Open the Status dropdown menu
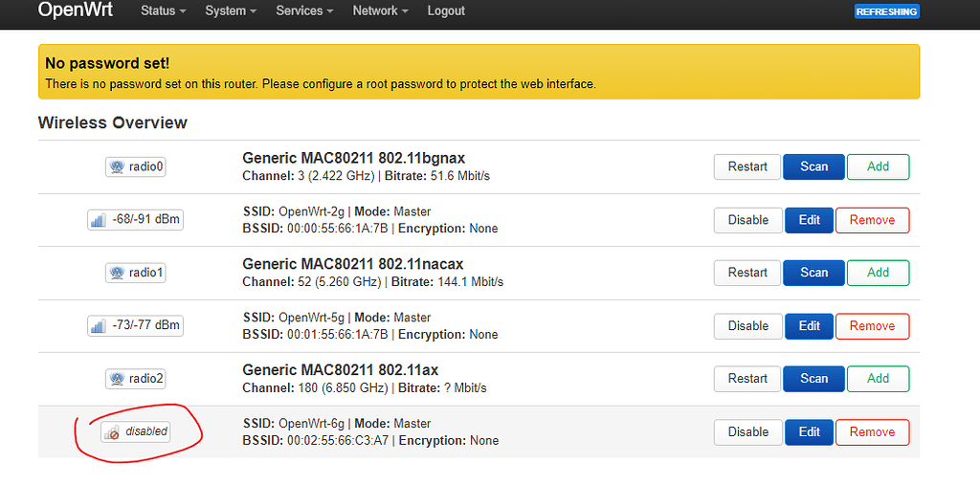The width and height of the screenshot is (980, 485). tap(163, 11)
